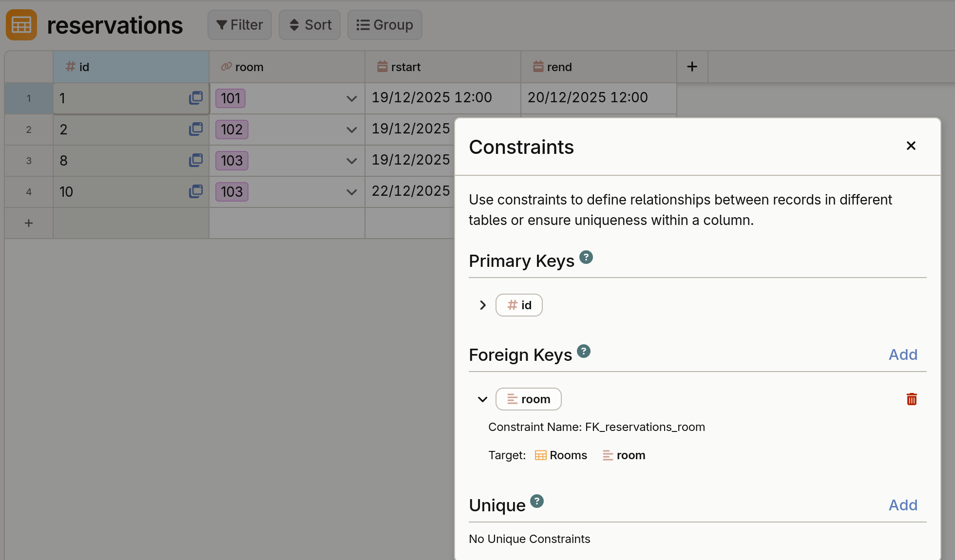955x560 pixels.
Task: Add a new row to the table
Action: pos(29,223)
